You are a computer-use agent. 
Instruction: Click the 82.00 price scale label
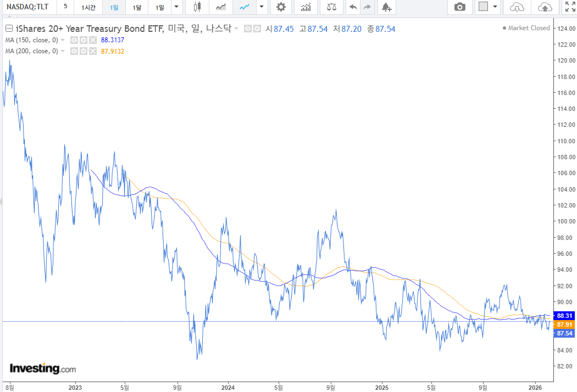pos(565,366)
